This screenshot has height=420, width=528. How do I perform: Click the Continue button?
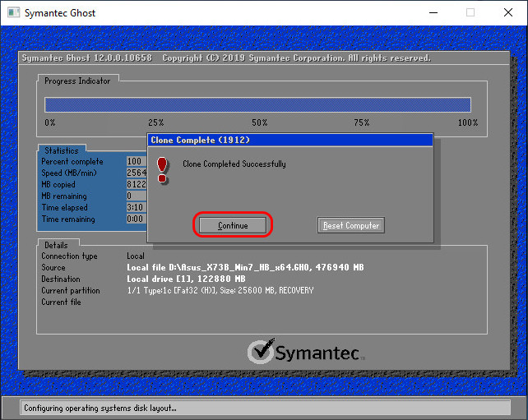(233, 225)
